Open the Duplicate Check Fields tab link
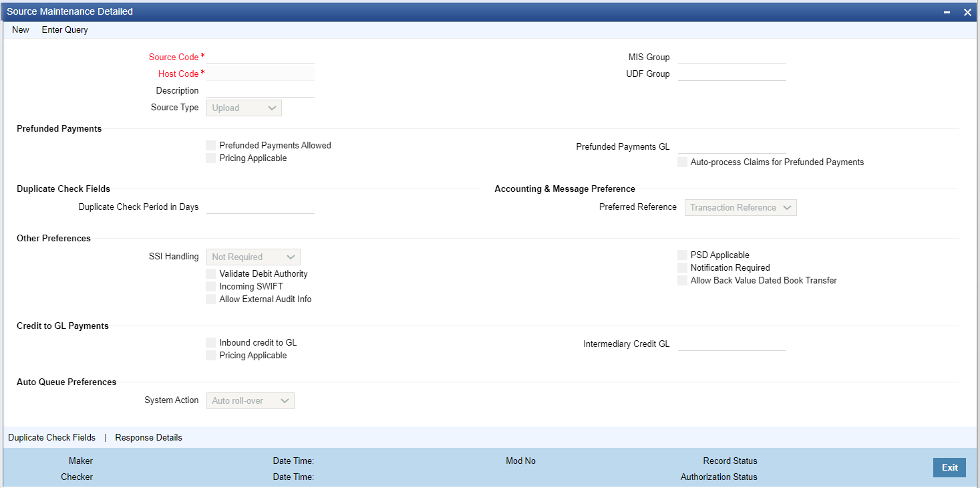 (x=51, y=438)
